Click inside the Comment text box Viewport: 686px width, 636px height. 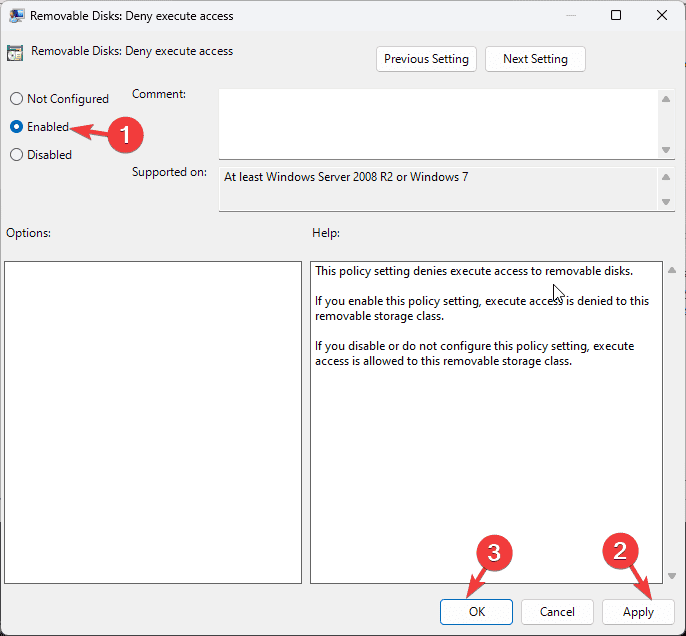coord(438,124)
